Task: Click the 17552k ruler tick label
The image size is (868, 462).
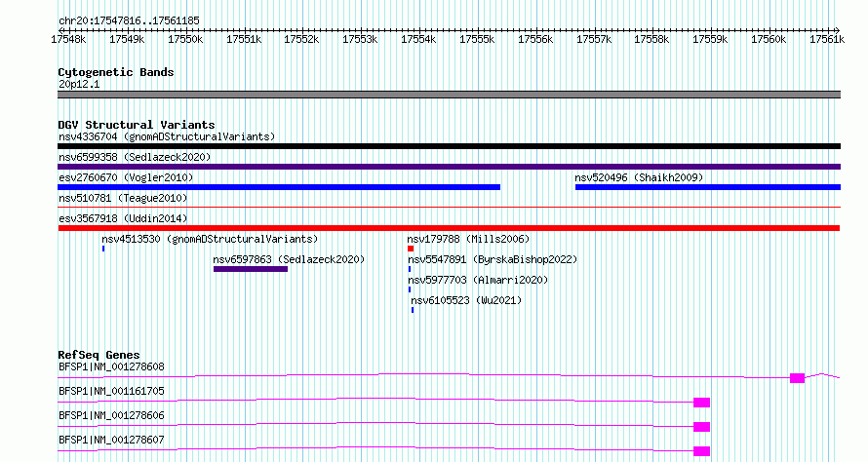Action: tap(301, 39)
